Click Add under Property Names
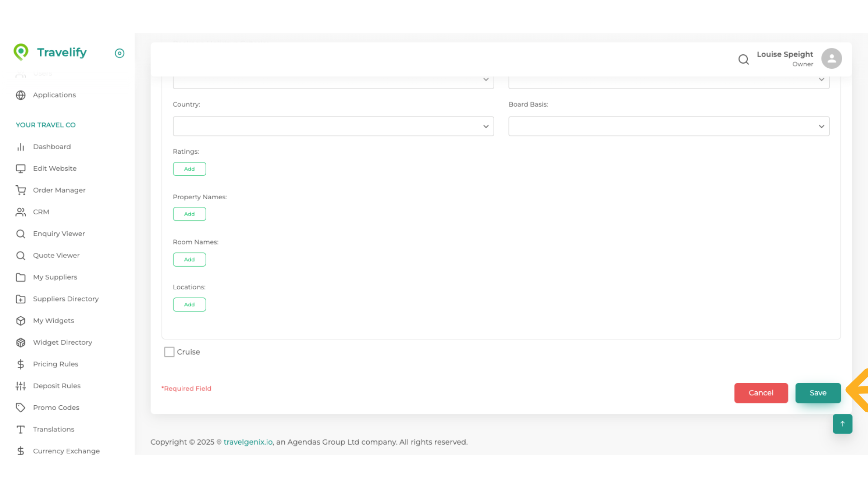 (189, 214)
